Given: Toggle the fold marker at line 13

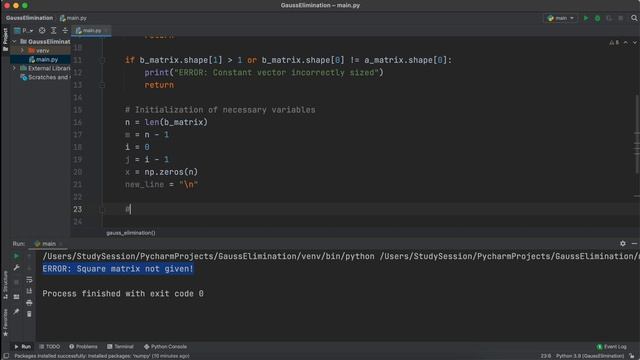Looking at the screenshot, I should pos(102,85).
